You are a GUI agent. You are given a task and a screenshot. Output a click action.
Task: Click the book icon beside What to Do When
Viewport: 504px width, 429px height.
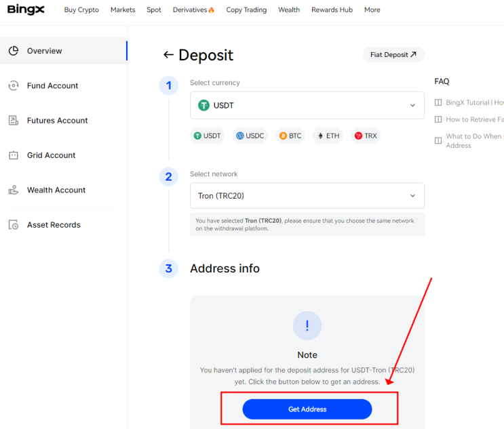[438, 141]
